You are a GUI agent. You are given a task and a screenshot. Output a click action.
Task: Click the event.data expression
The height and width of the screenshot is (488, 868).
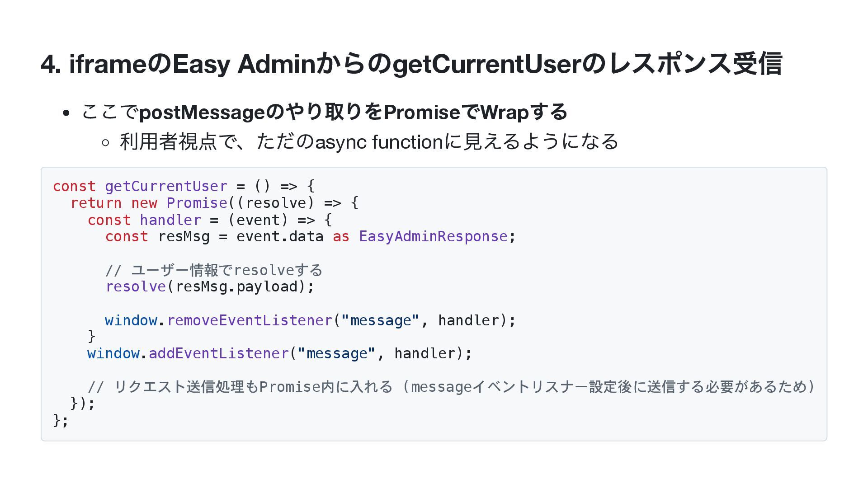(x=280, y=236)
